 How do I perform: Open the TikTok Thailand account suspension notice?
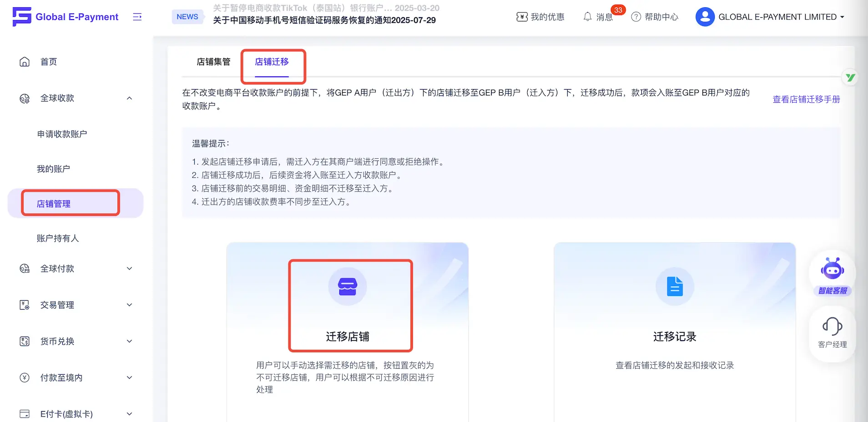[x=326, y=8]
